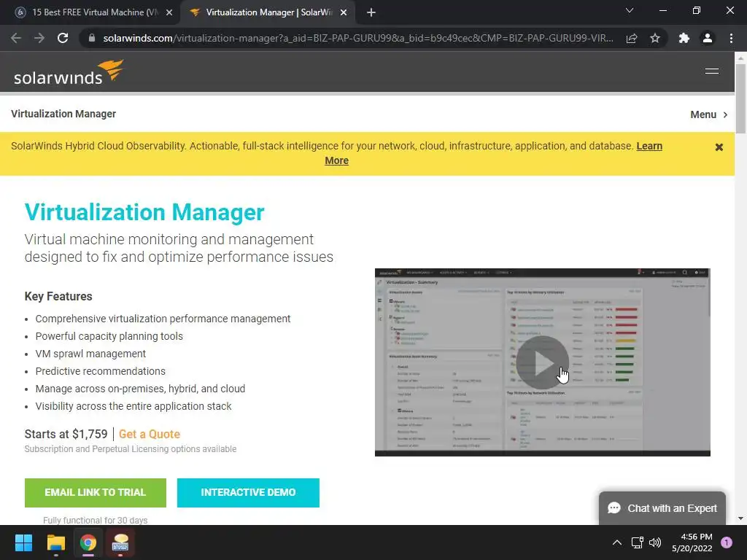Dismiss the yellow announcement banner
The width and height of the screenshot is (747, 560).
coord(719,147)
